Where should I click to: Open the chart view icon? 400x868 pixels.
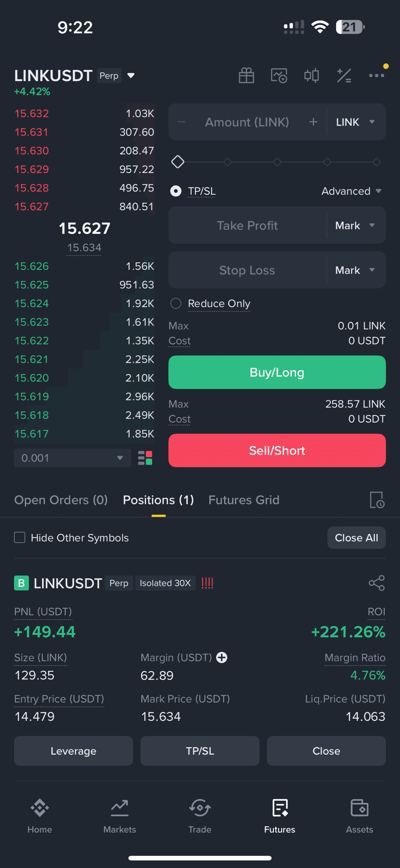[x=279, y=75]
